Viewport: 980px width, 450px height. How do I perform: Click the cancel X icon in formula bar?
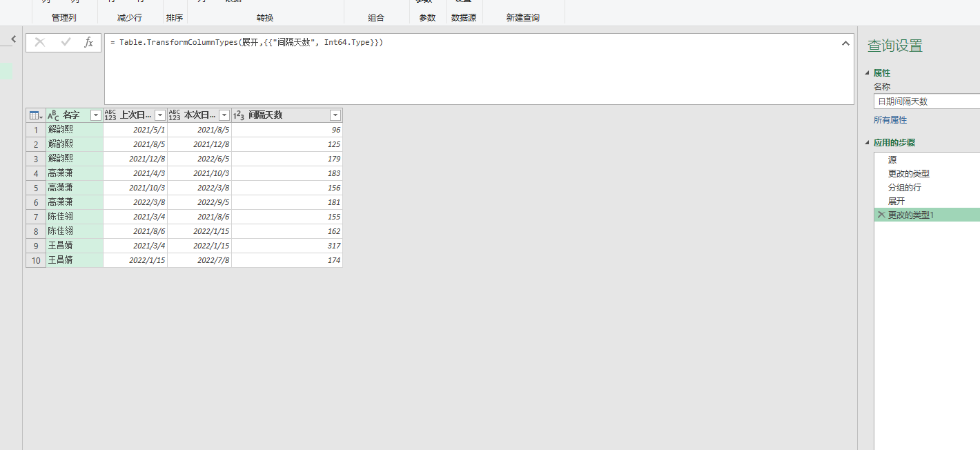pos(39,42)
